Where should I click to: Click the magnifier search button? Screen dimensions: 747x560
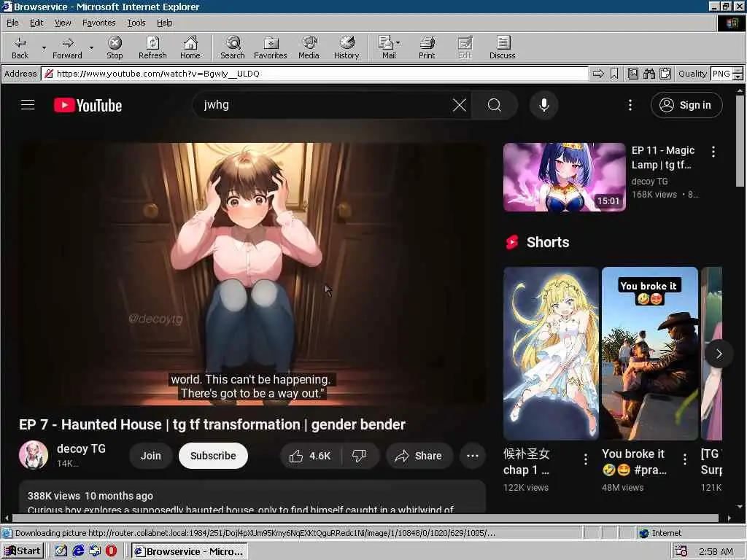point(495,105)
